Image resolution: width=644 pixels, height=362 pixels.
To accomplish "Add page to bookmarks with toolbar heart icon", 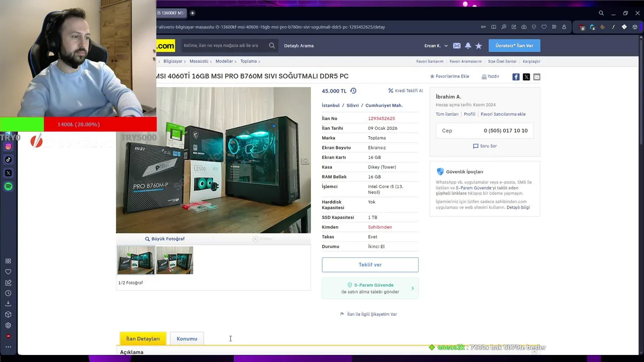I will point(544,27).
